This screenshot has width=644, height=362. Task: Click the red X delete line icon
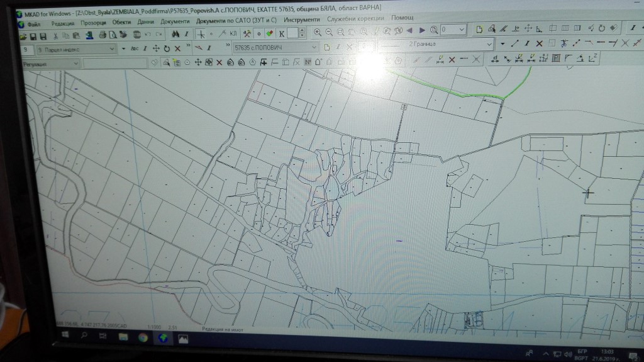[538, 43]
